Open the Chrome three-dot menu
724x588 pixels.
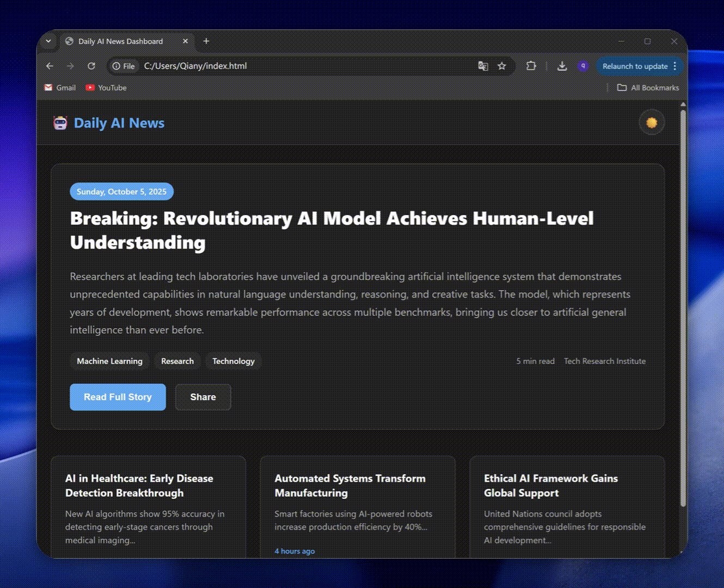pos(675,66)
